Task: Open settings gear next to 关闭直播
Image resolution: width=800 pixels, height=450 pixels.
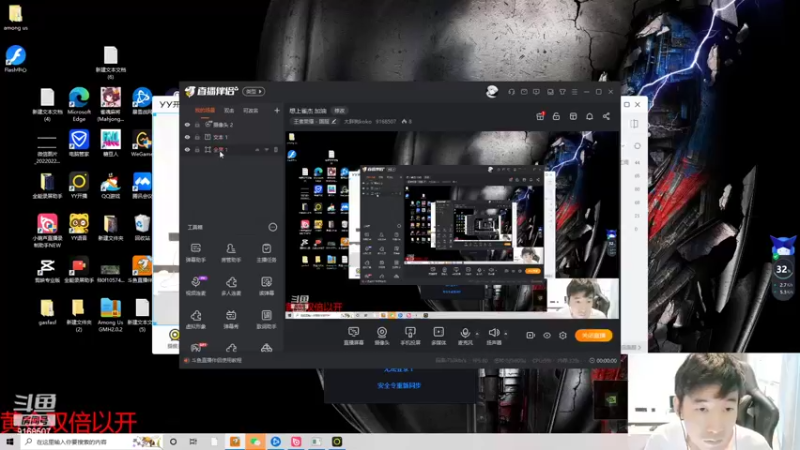Action: click(x=563, y=335)
